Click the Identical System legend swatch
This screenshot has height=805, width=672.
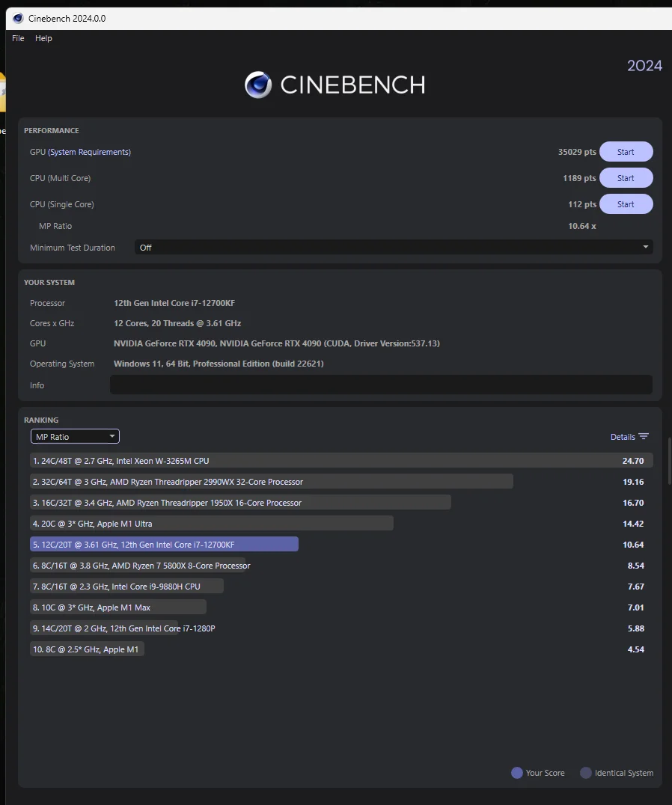point(586,773)
